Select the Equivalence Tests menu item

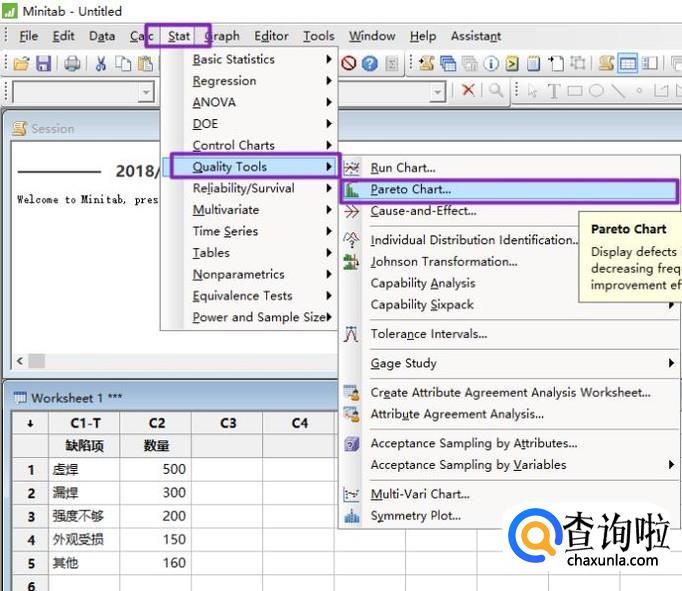pos(249,296)
